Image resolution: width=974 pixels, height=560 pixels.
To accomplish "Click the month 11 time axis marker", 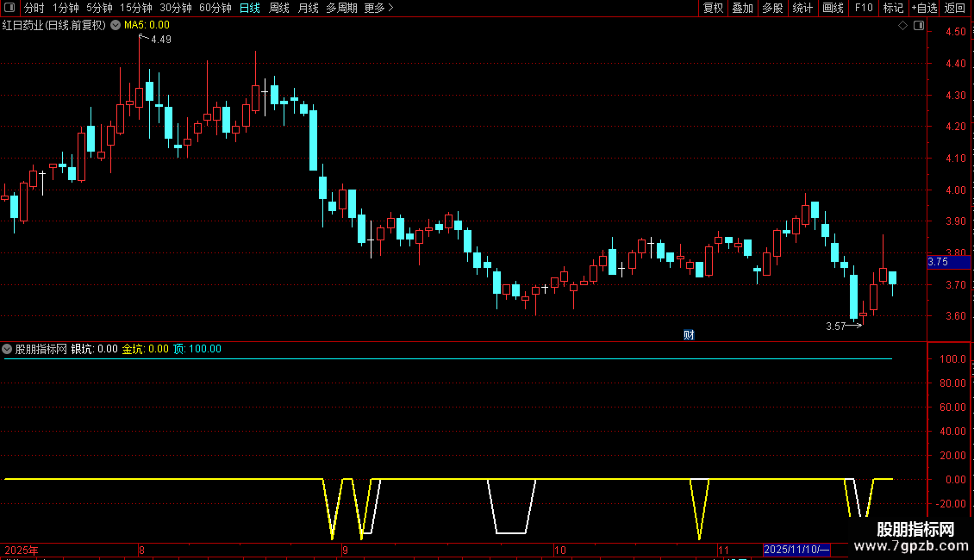I will click(723, 551).
